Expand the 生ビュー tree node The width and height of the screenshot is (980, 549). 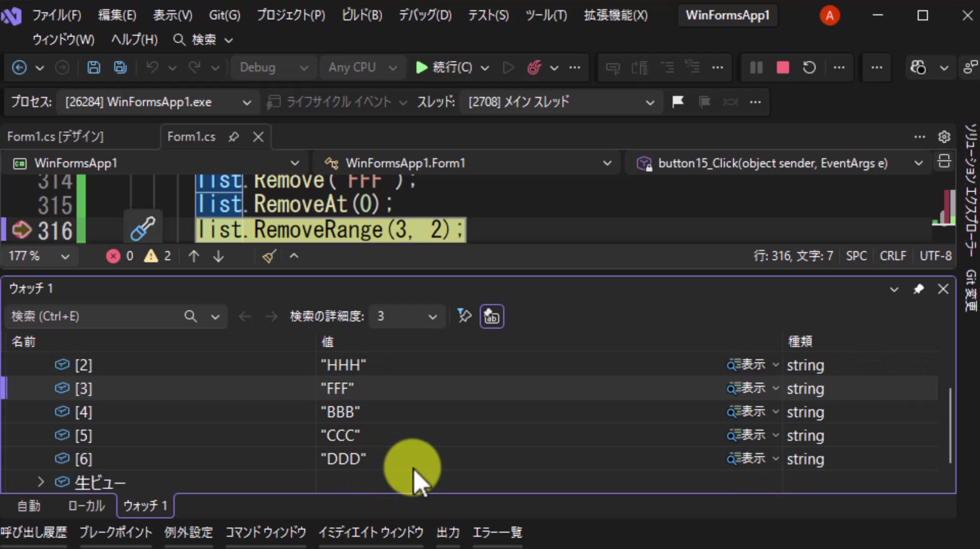[40, 482]
